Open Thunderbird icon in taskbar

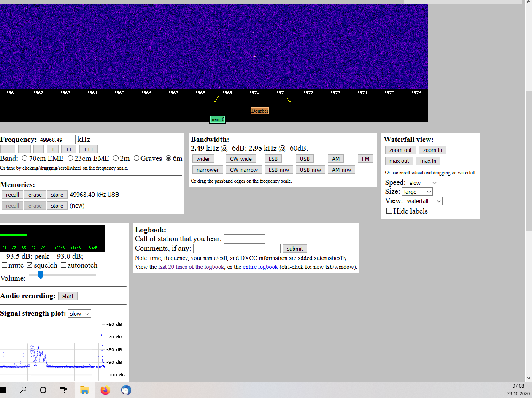tap(126, 390)
